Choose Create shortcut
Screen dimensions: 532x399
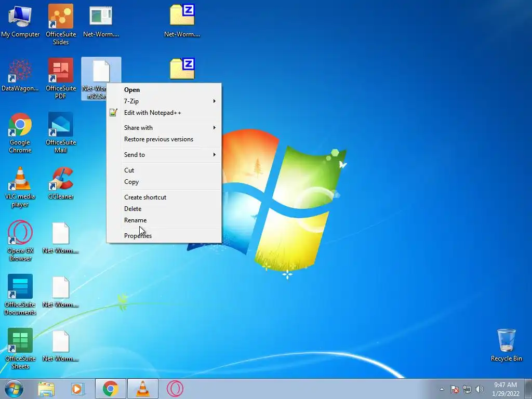pos(164,197)
